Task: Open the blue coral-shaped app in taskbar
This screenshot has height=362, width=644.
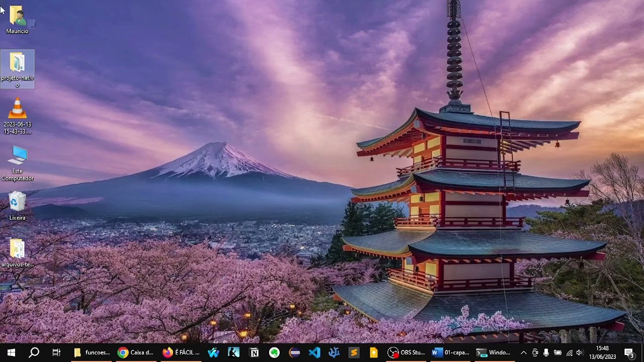Action: 334,352
